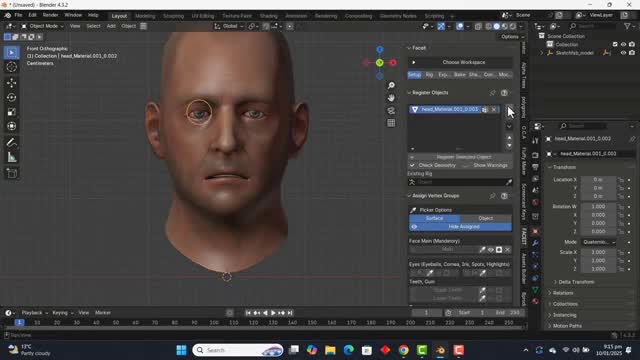Click the Blender logo menu icon
Viewport: 640px width, 360px height.
point(8,16)
